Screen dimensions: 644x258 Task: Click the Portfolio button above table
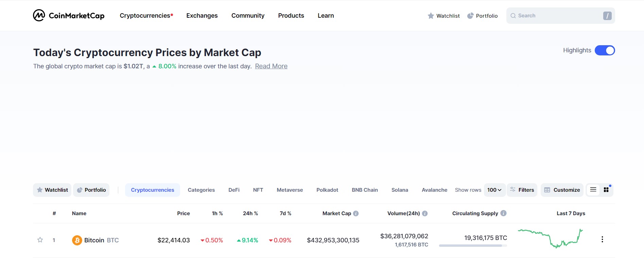tap(91, 190)
